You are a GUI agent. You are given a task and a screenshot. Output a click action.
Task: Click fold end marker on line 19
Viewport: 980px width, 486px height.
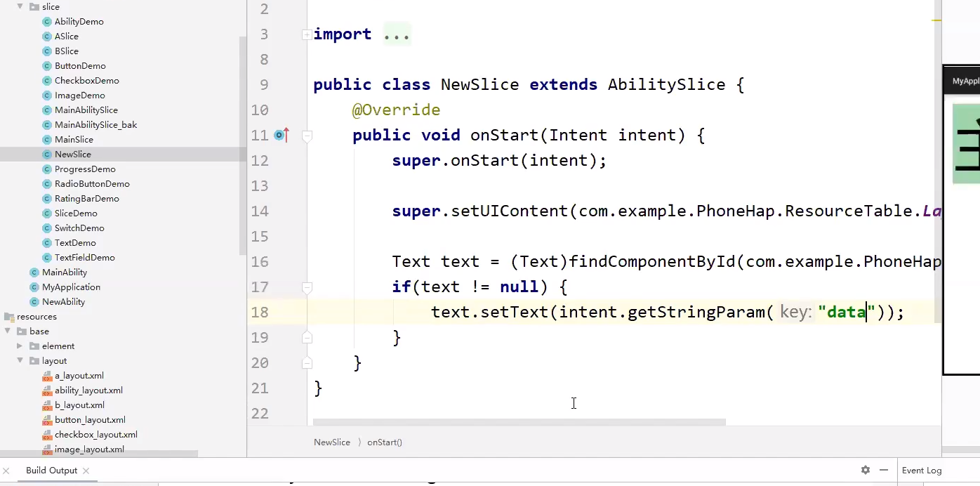coord(307,338)
